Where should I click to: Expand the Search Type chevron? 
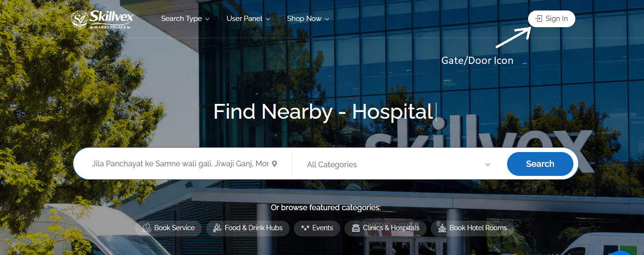point(207,19)
